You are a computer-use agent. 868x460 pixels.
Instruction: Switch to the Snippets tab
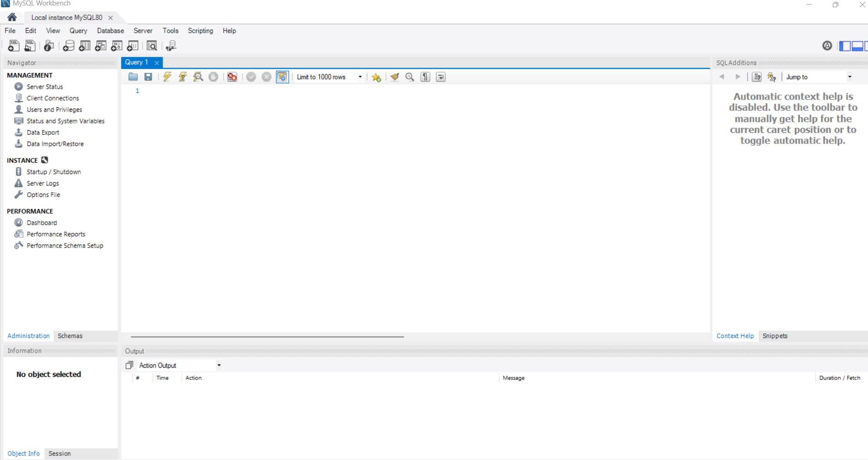tap(775, 336)
